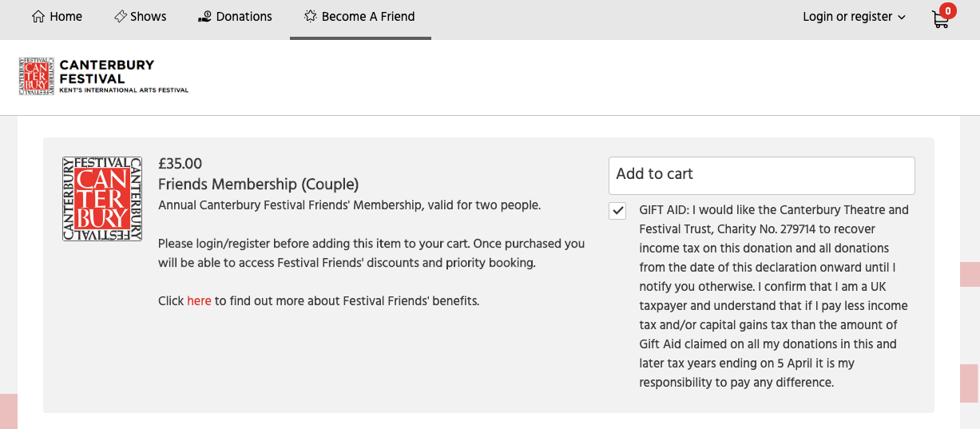Click the Canterbury Festival header logo
This screenshot has height=429, width=980.
pyautogui.click(x=104, y=77)
